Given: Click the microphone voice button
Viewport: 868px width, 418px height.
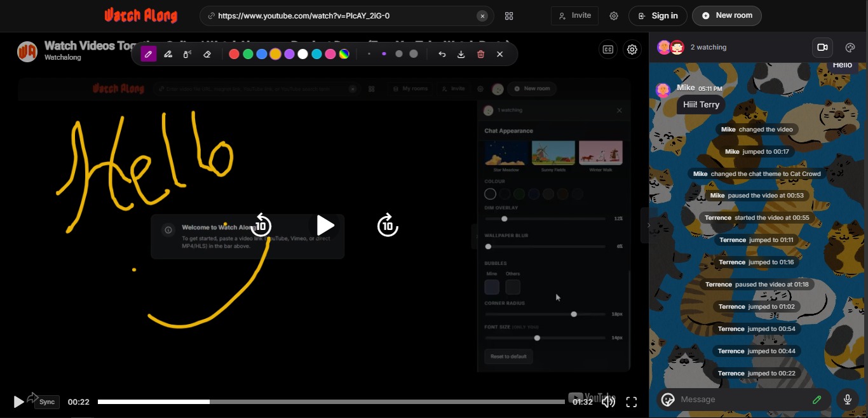Looking at the screenshot, I should 847,400.
